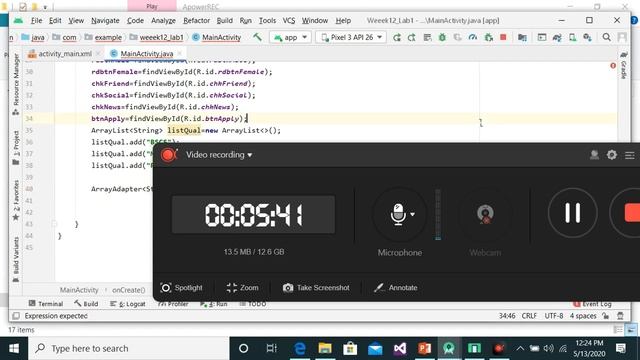Viewport: 640px width, 360px height.
Task: Click the CRLF line separator status
Action: click(529, 316)
